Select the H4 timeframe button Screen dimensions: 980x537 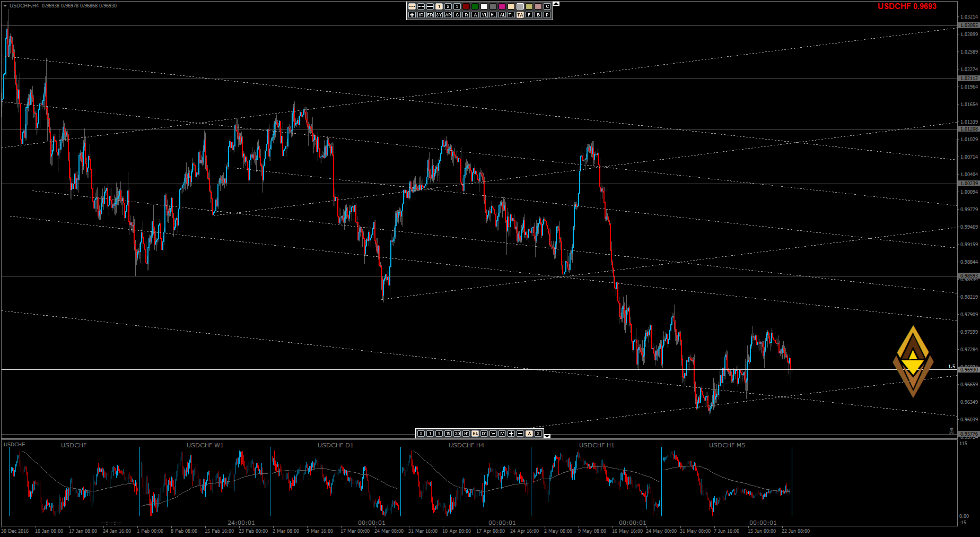[475, 434]
